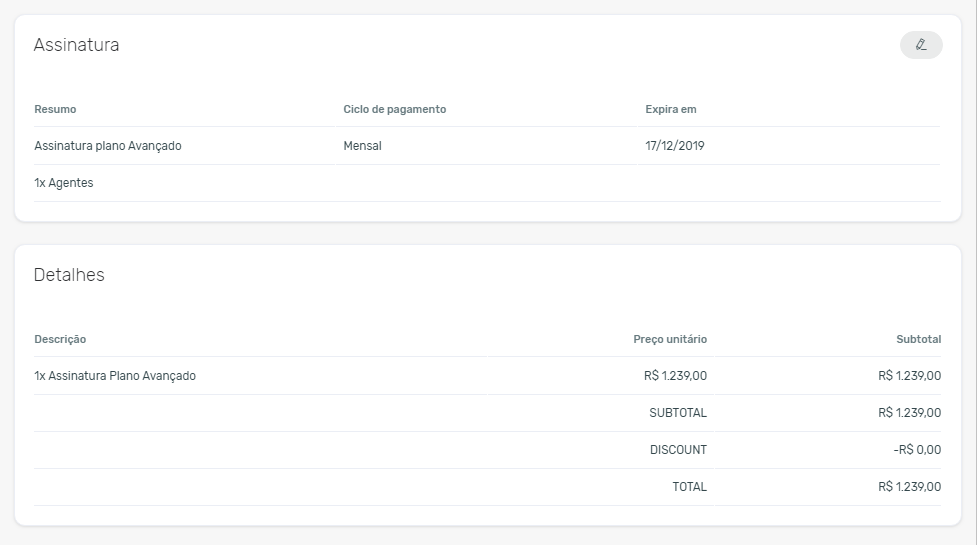Click the Mensal payment cycle cell
The width and height of the screenshot is (977, 545).
[363, 146]
